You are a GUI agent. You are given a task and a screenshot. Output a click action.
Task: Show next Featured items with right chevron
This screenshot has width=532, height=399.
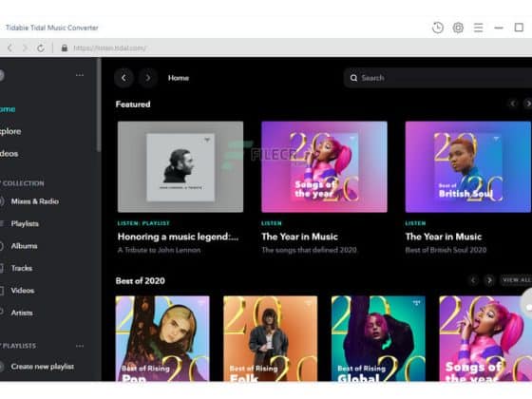527,104
